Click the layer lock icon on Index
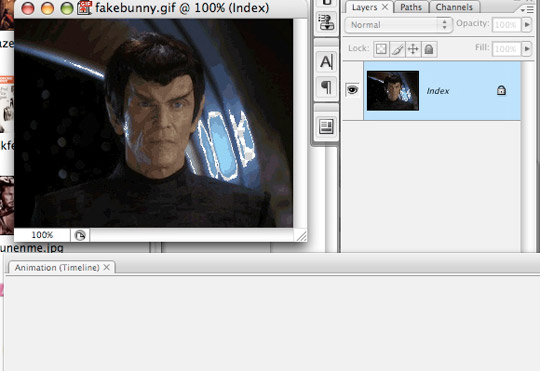 (x=501, y=91)
